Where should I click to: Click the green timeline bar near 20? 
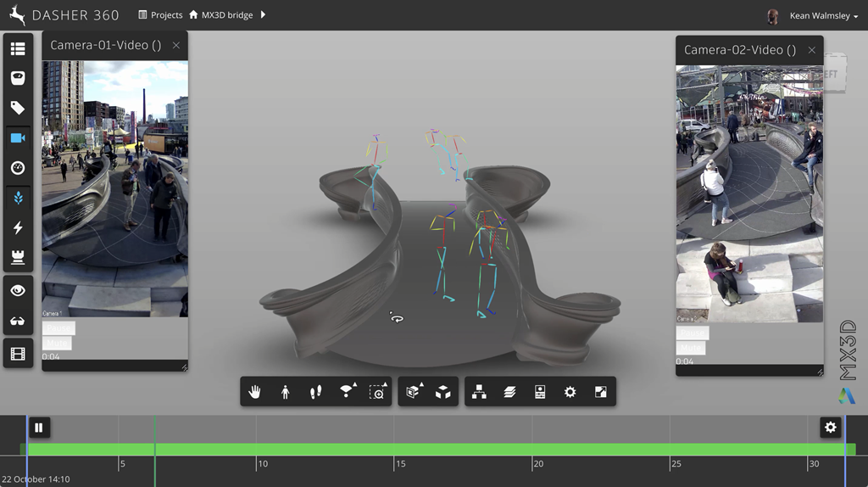(x=537, y=449)
